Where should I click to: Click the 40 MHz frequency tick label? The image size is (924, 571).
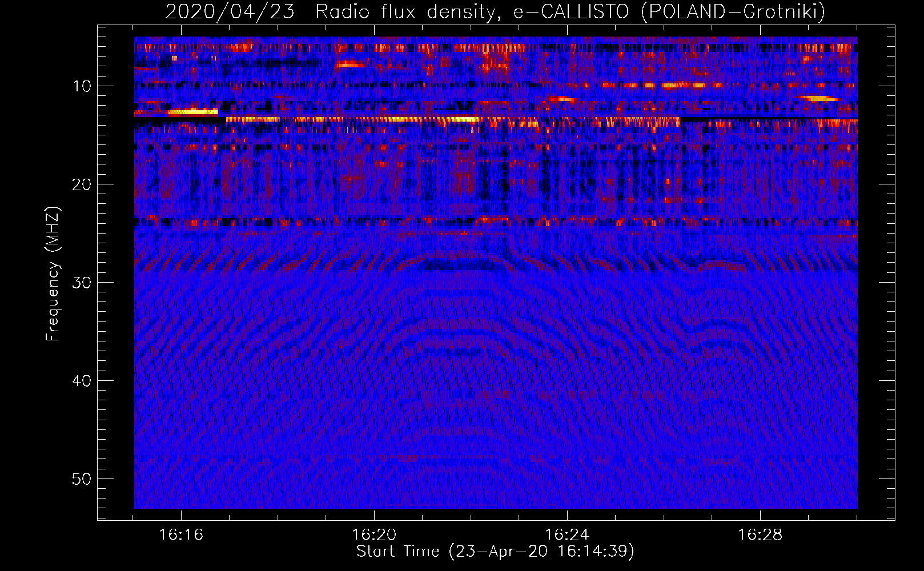(82, 381)
